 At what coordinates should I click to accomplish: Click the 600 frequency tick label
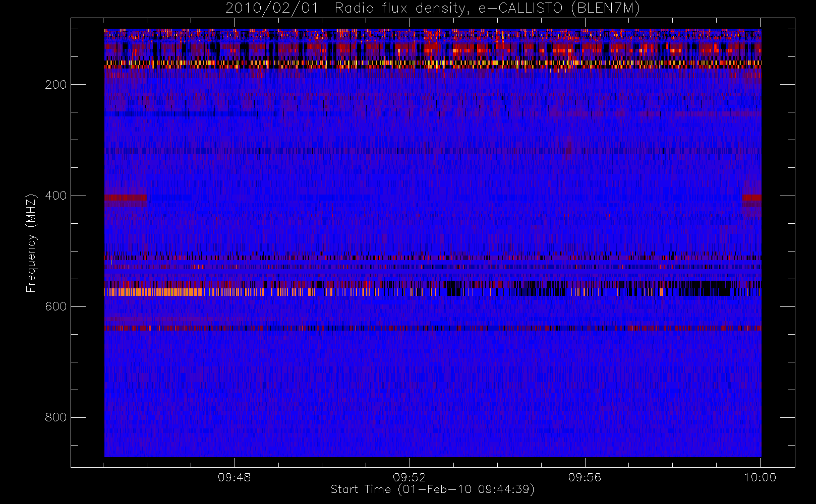coord(55,306)
